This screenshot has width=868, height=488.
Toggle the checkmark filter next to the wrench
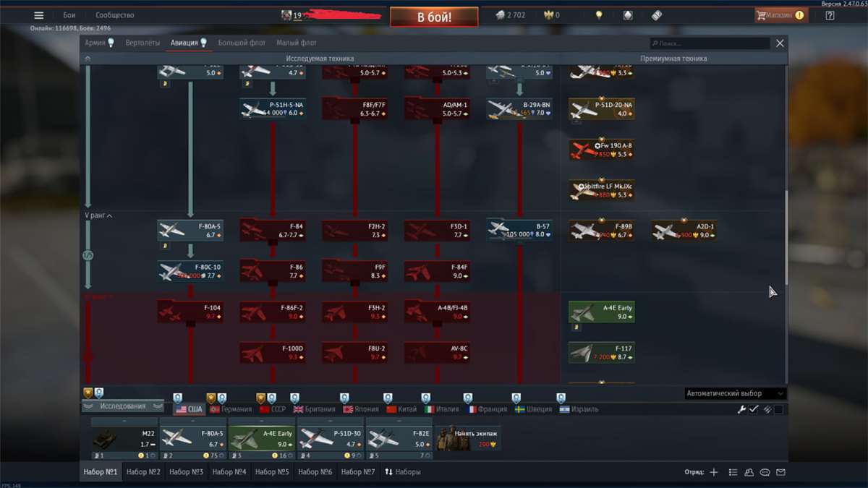pyautogui.click(x=753, y=408)
